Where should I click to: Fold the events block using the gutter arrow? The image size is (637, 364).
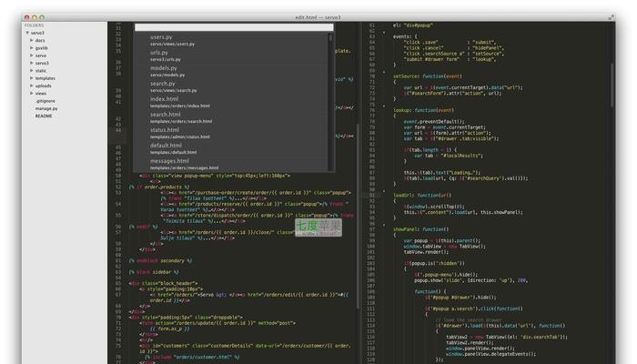coord(384,32)
